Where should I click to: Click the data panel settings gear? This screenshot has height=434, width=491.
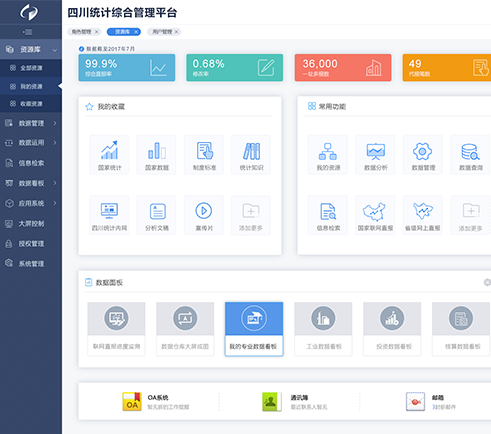[x=487, y=282]
